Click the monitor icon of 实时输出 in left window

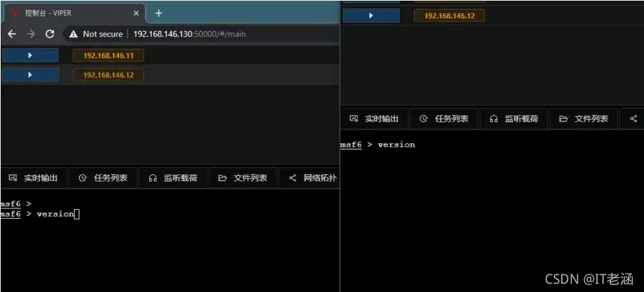tap(13, 178)
